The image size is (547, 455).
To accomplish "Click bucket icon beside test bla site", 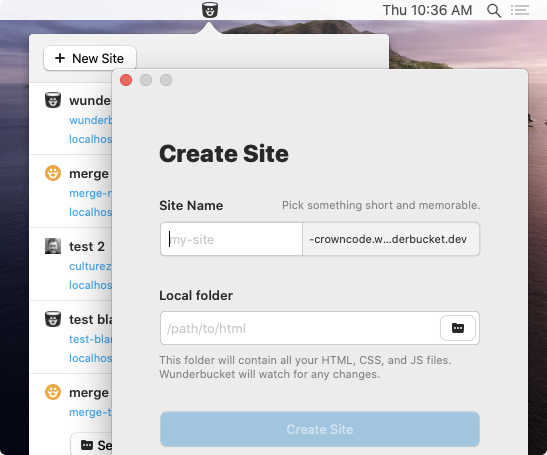I will [x=53, y=319].
